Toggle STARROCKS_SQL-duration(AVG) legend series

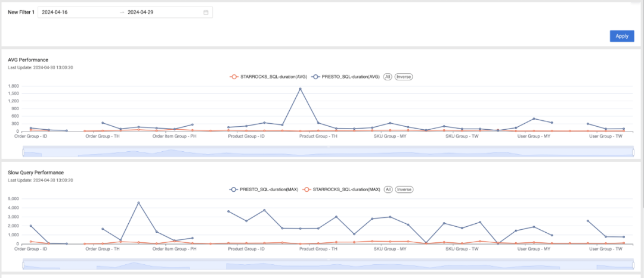[x=268, y=77]
